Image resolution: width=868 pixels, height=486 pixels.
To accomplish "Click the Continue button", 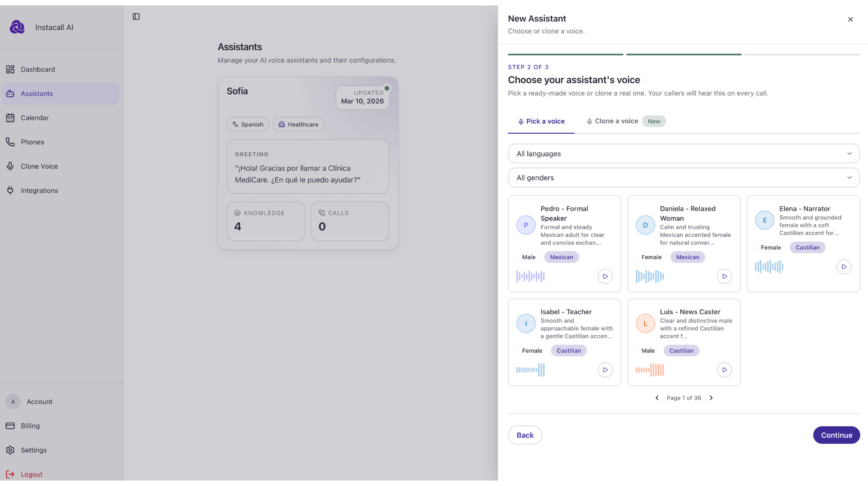I will [x=836, y=435].
